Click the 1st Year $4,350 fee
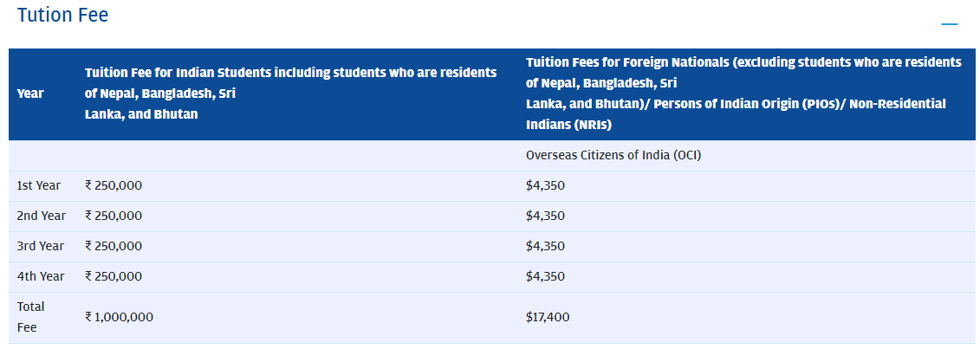The width and height of the screenshot is (980, 349). click(545, 185)
